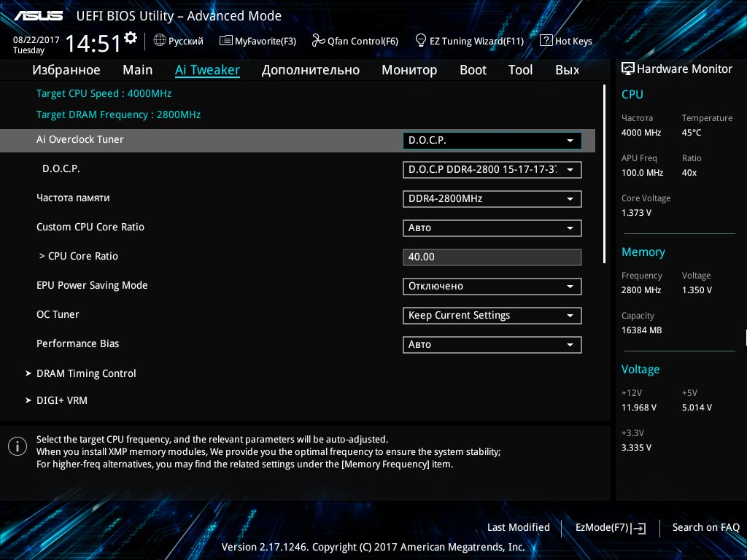Click the Hardware Monitor screen icon
The image size is (747, 560).
point(628,69)
